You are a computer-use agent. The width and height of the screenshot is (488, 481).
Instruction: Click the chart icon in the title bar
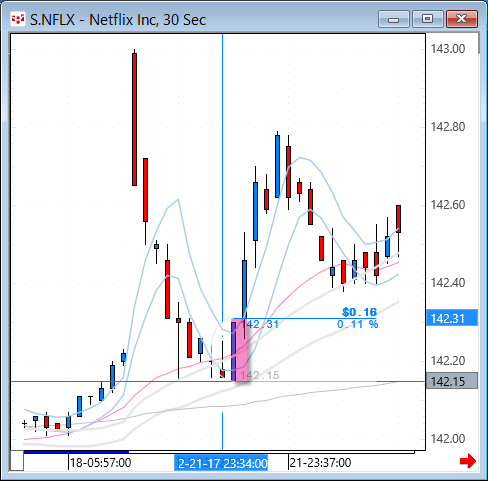[18, 20]
